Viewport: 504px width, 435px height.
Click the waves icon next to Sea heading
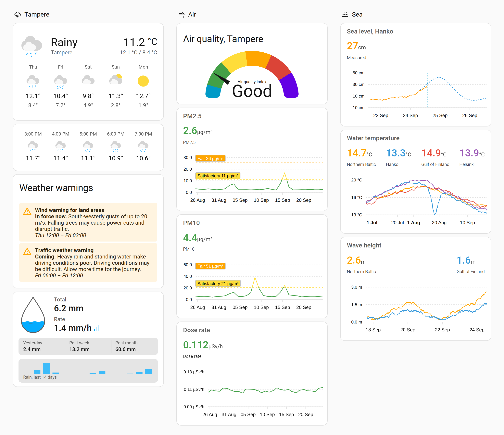click(x=345, y=15)
